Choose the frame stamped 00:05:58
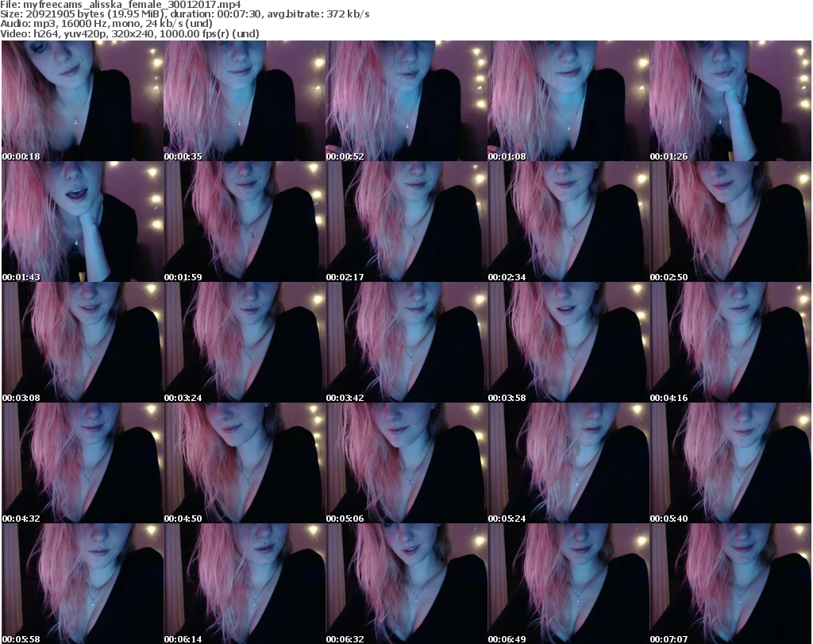 (83, 584)
